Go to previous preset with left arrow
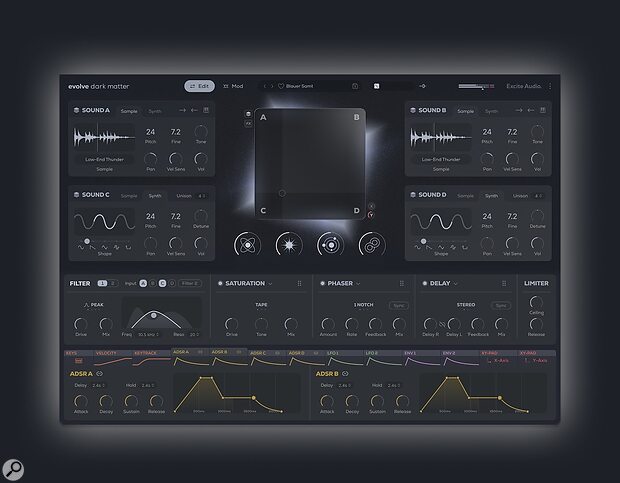 (x=265, y=86)
